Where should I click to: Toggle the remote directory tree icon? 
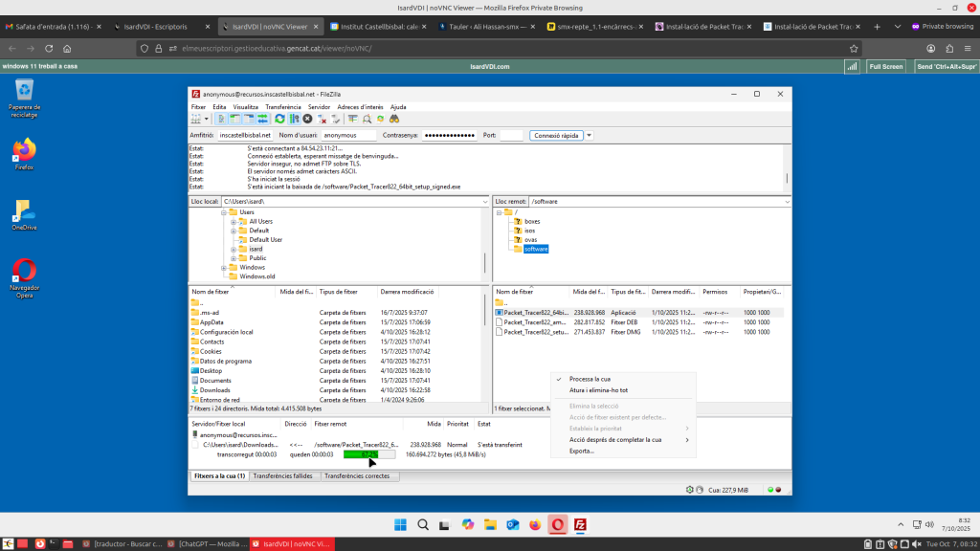pos(249,119)
